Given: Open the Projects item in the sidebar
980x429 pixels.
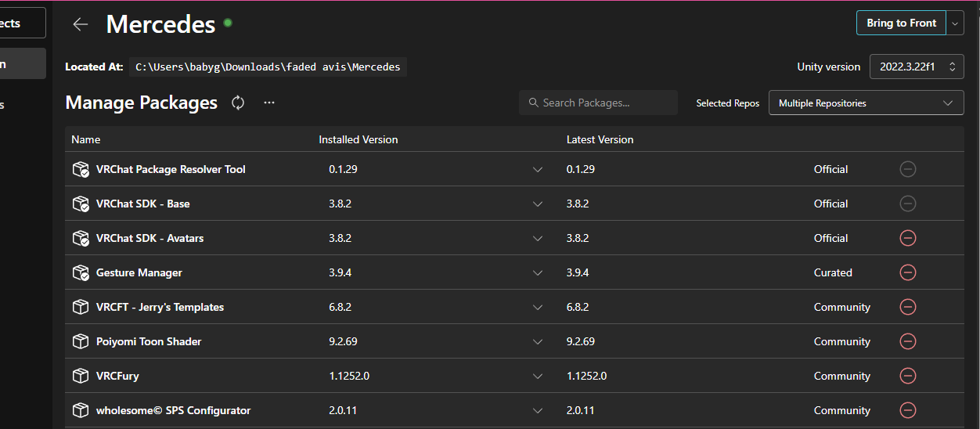Looking at the screenshot, I should [23, 23].
